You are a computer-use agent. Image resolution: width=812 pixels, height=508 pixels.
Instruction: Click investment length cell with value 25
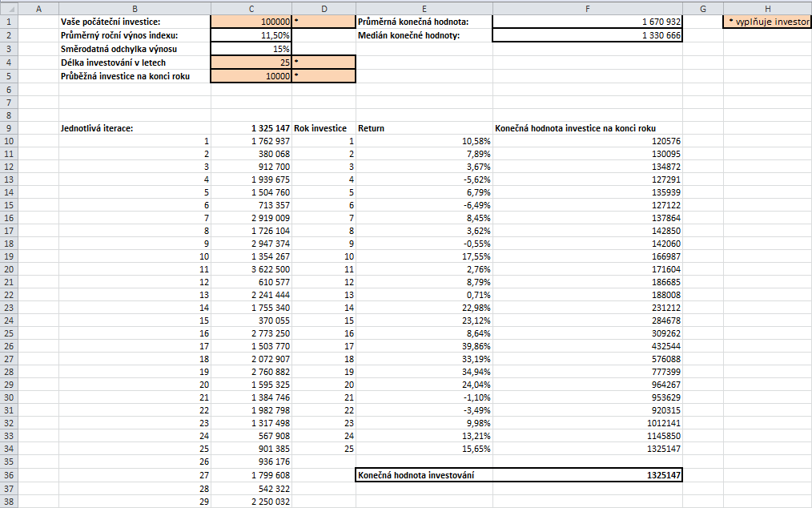[x=251, y=62]
